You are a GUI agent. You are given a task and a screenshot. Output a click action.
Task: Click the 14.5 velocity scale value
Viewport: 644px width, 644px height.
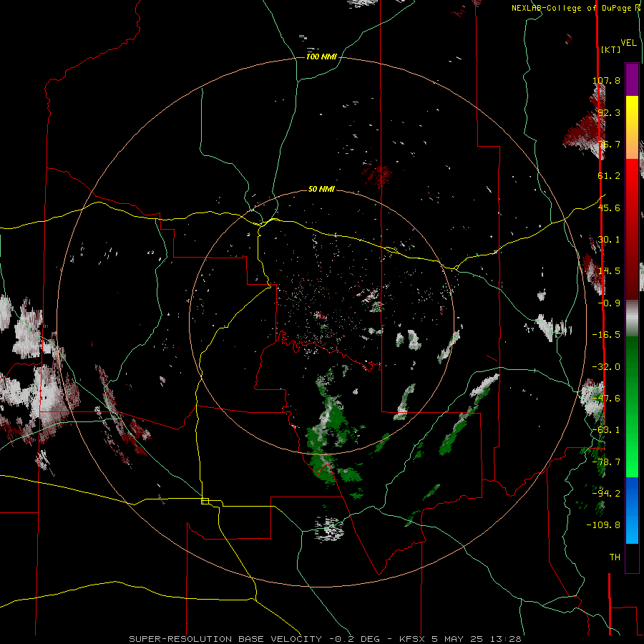click(x=609, y=271)
